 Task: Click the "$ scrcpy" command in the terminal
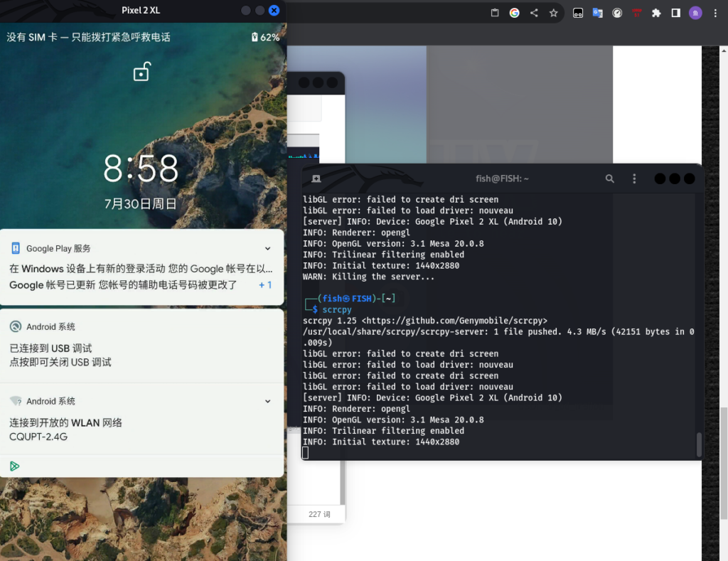tap(333, 310)
